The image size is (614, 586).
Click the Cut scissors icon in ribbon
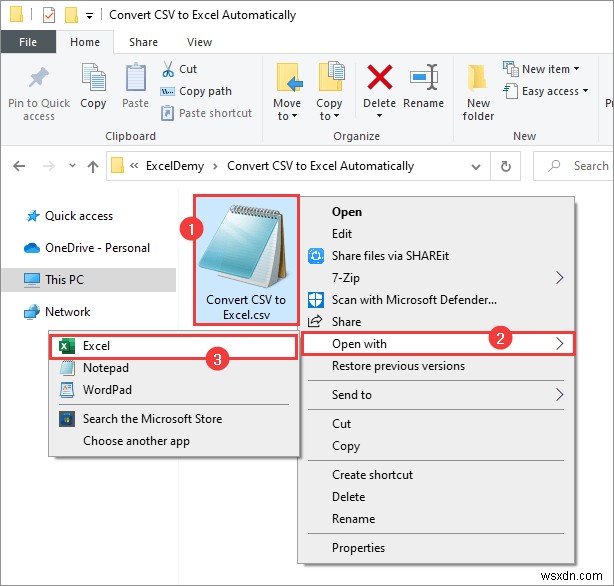click(x=168, y=69)
